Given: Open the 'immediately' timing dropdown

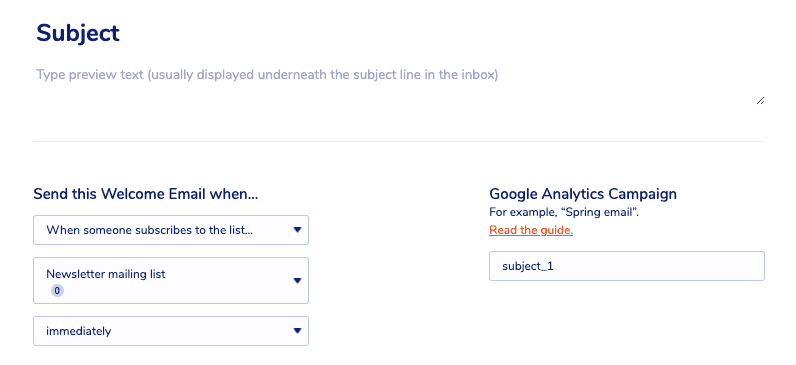Looking at the screenshot, I should coord(171,331).
